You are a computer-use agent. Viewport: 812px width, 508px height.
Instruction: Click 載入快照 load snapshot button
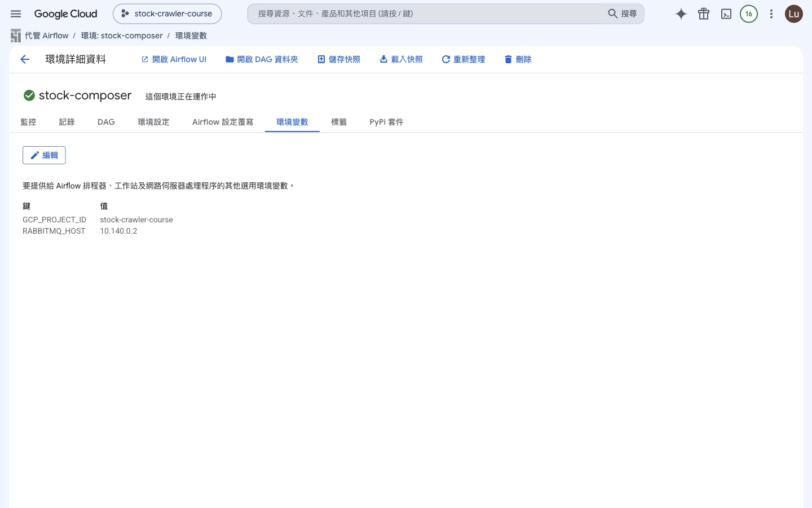tap(401, 59)
